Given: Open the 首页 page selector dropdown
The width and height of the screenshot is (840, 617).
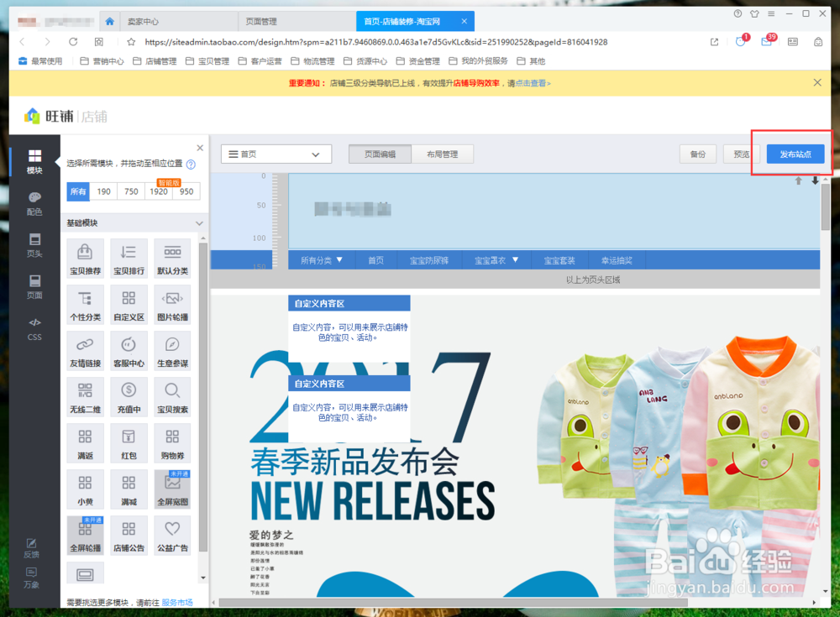Looking at the screenshot, I should 276,154.
